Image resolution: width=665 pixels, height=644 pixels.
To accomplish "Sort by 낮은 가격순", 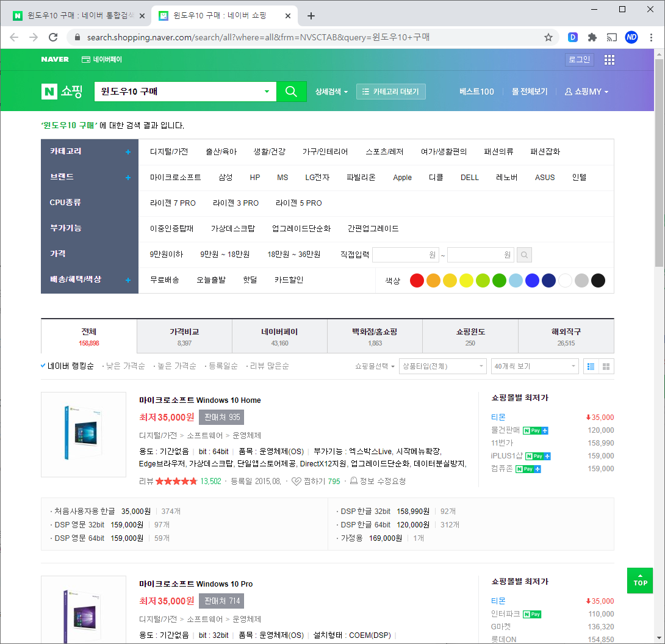I will coord(125,366).
